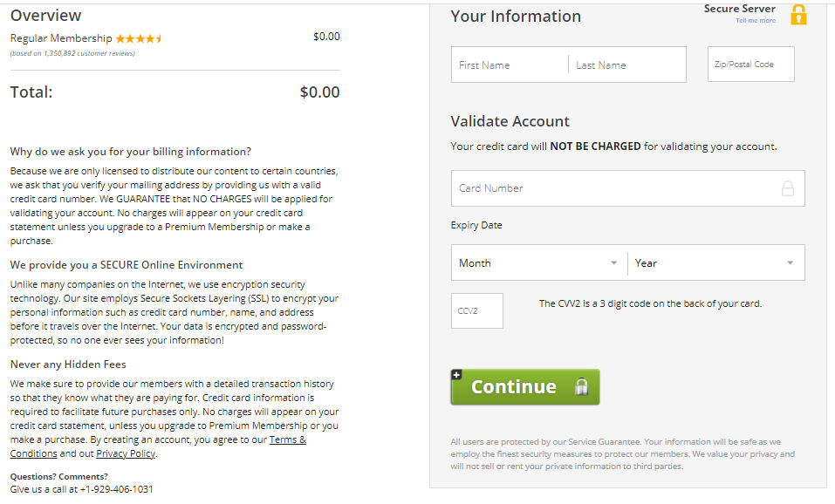Viewport: 835px width, 504px height.
Task: Open the Year expiry dropdown
Action: click(715, 262)
